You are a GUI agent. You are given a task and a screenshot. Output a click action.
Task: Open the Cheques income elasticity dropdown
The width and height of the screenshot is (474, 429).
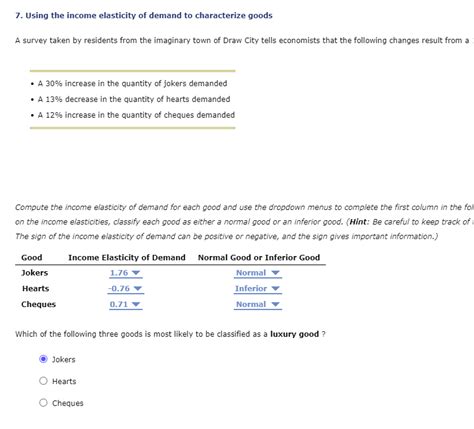click(x=126, y=304)
